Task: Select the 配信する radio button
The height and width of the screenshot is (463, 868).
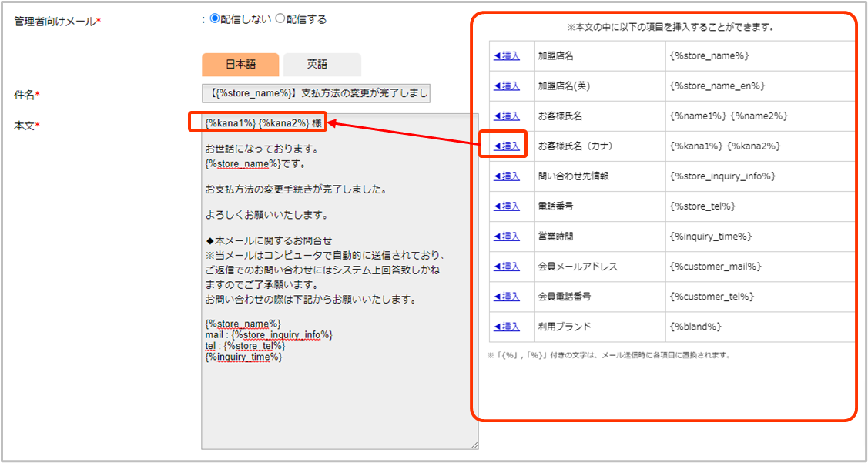Action: coord(280,19)
